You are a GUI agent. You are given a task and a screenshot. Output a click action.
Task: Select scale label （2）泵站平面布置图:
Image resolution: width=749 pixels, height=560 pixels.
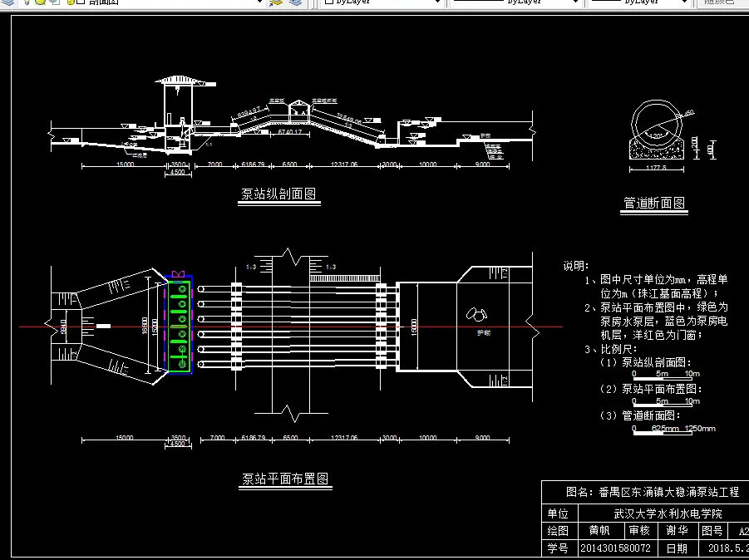click(x=651, y=389)
